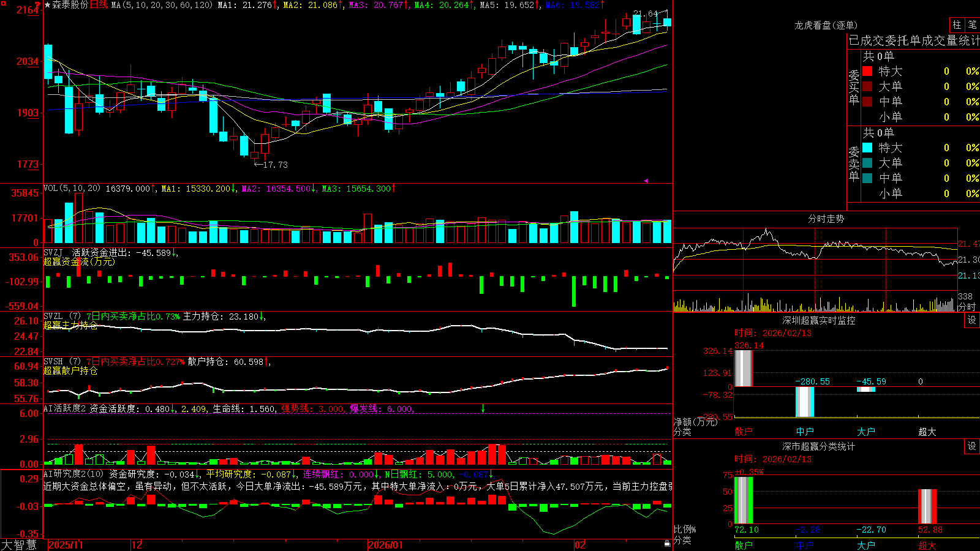The width and height of the screenshot is (980, 551).
Task: Click 爆发线: 6.000 label
Action: 381,409
